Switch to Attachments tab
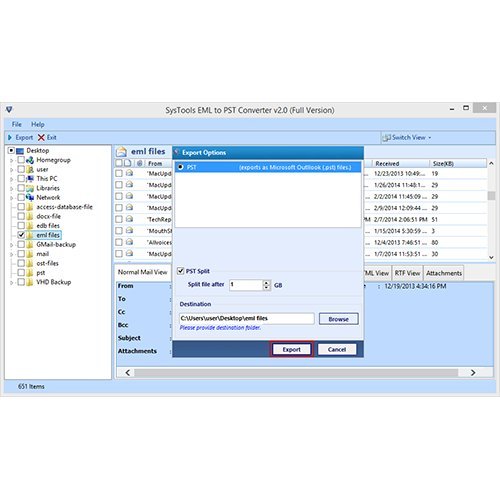500x500 pixels. click(x=444, y=273)
